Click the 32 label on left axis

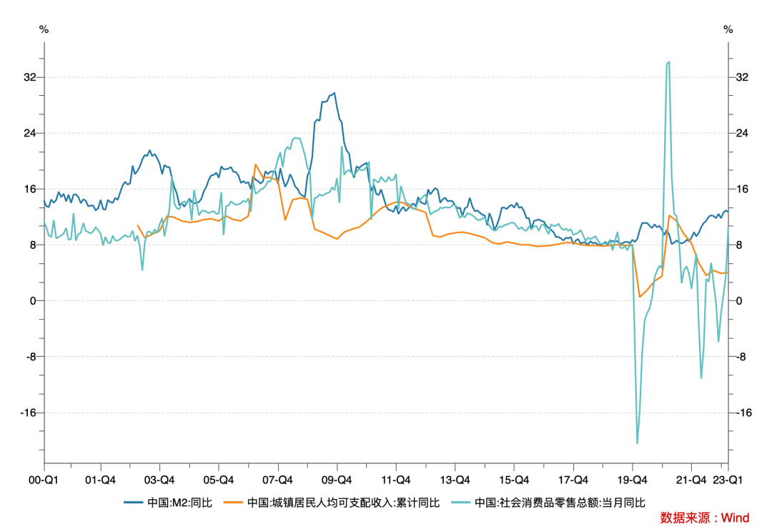pos(30,77)
